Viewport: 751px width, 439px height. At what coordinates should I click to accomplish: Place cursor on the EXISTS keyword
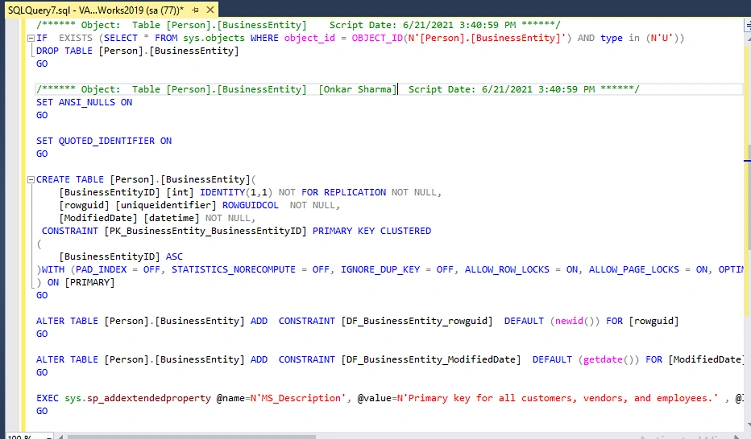click(x=75, y=38)
